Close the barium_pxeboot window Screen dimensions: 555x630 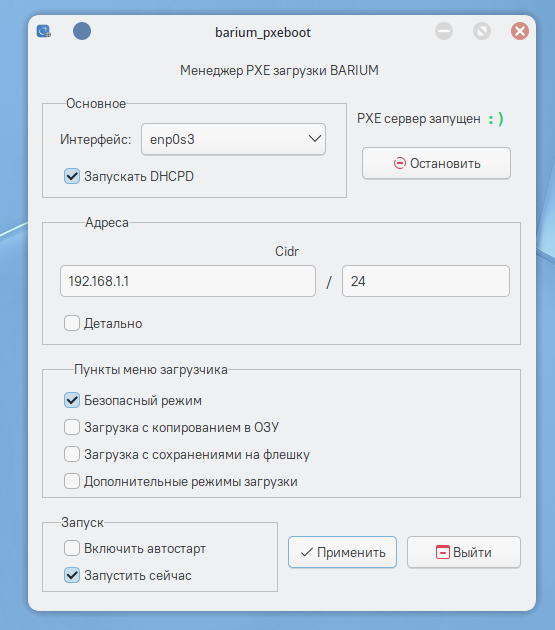(520, 31)
